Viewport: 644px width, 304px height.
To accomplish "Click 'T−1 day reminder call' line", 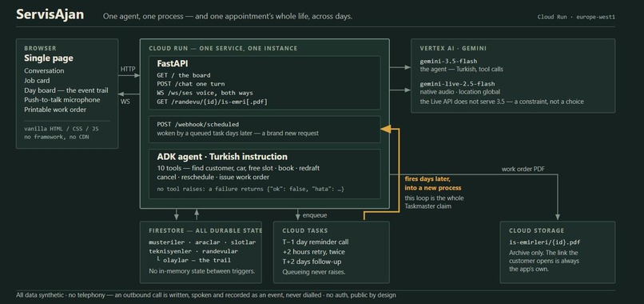I will coord(316,242).
